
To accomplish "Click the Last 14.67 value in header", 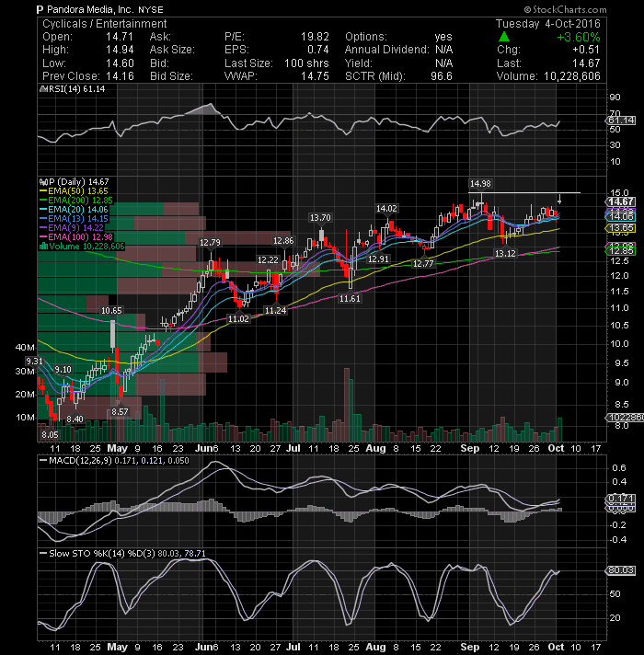I will point(586,63).
